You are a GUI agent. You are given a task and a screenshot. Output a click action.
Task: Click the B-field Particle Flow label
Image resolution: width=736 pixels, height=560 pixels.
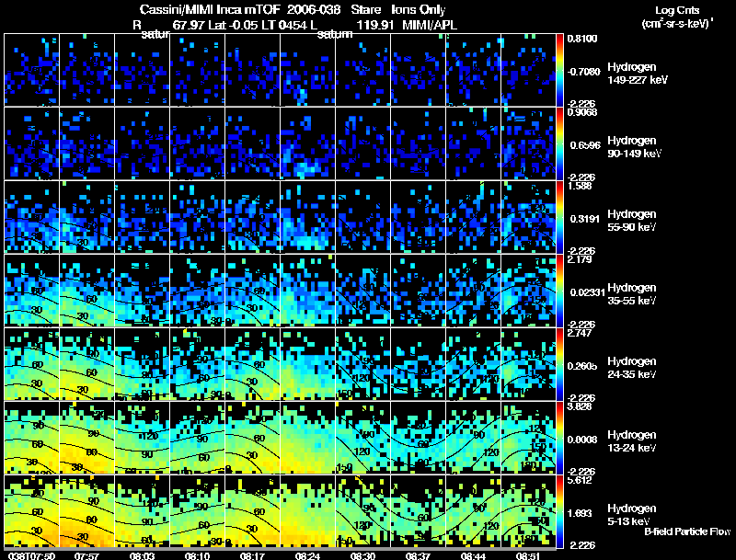coord(687,531)
